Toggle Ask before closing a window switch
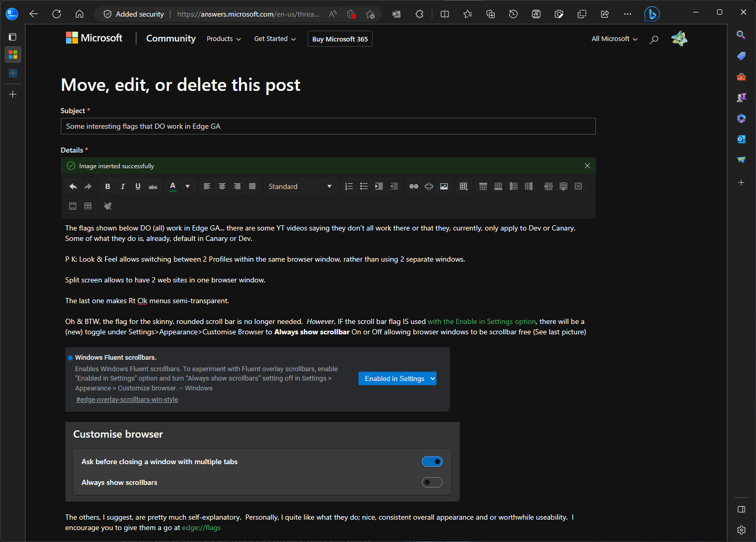This screenshot has width=756, height=542. pyautogui.click(x=432, y=462)
